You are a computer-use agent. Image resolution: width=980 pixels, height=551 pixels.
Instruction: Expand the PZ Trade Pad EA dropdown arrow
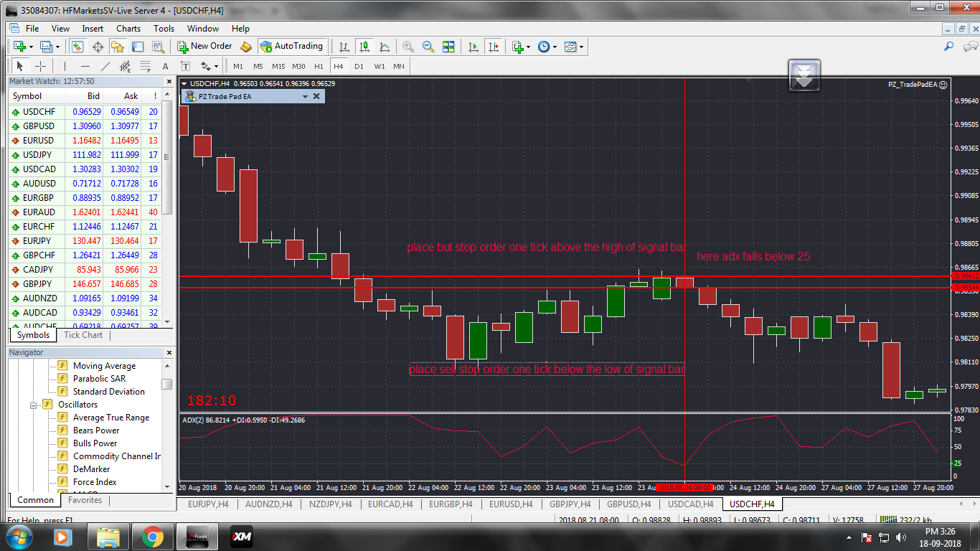305,96
